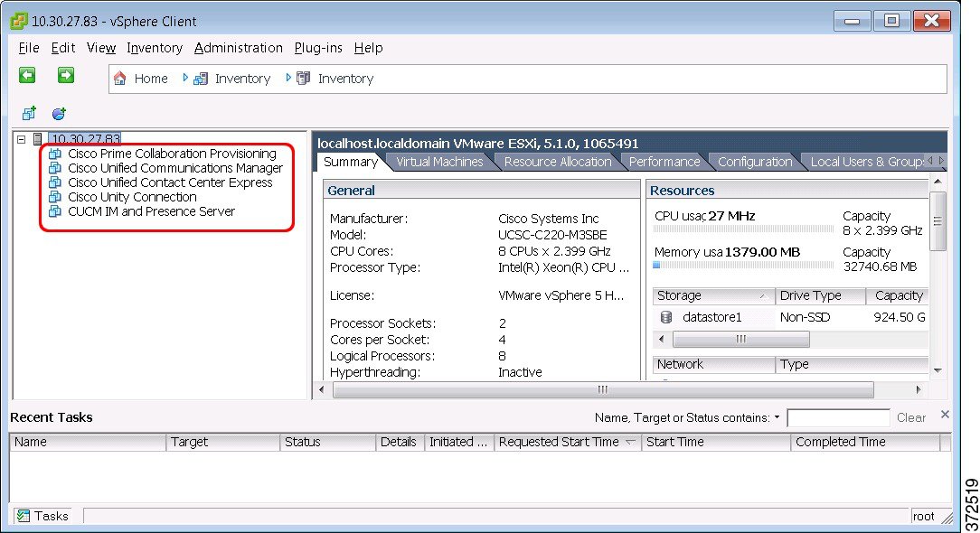Click the new virtual machine toolbar icon
Image resolution: width=980 pixels, height=533 pixels.
(29, 113)
